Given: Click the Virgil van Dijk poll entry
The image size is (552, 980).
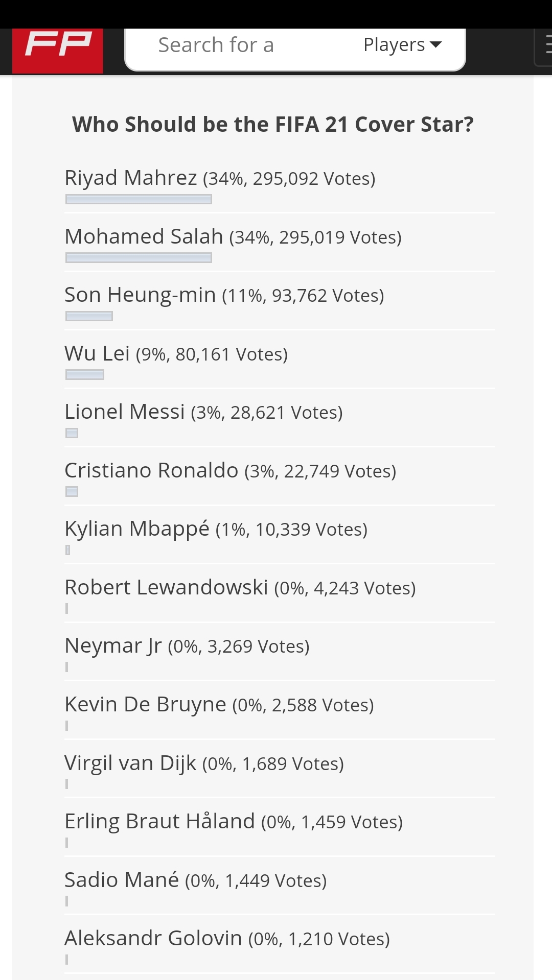Looking at the screenshot, I should tap(204, 763).
